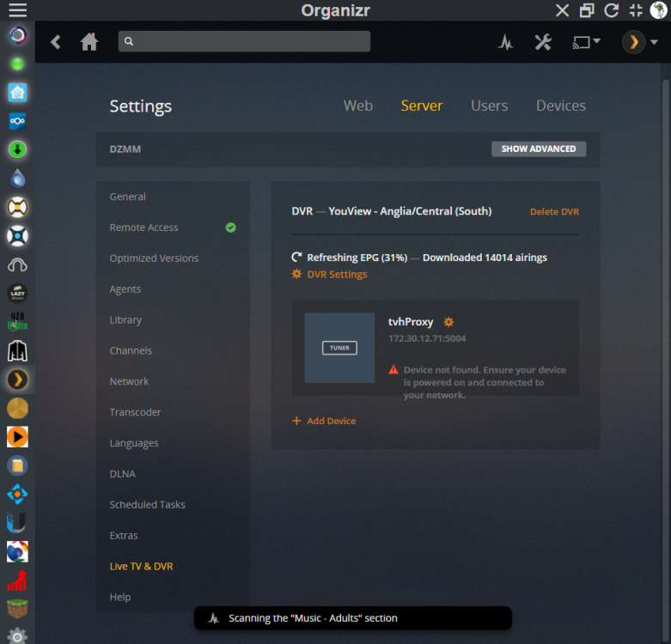671x644 pixels.
Task: Open the LazyLibrarian sidebar icon
Action: point(17,294)
